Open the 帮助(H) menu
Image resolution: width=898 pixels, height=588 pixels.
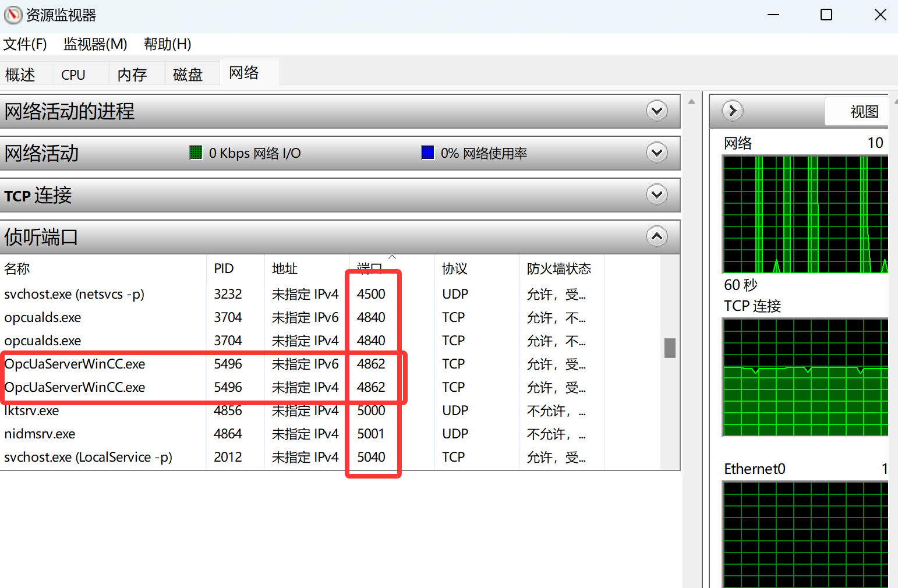coord(167,44)
